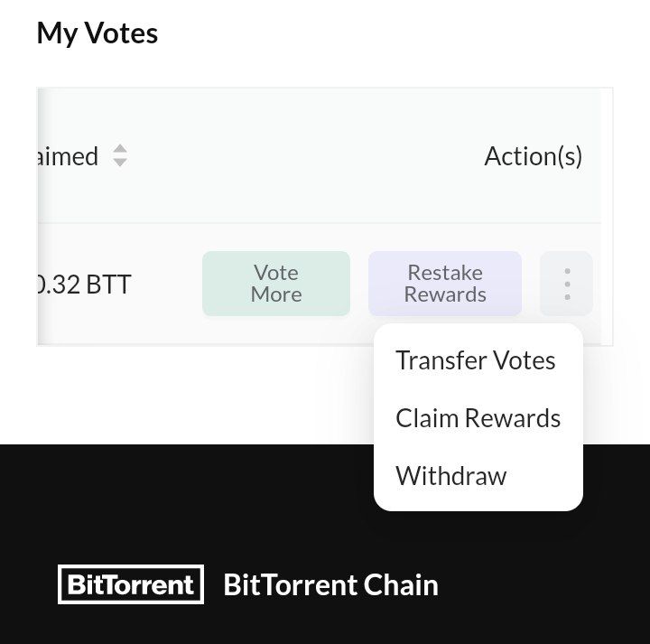Open the BitTorrent Chain footer link
Screen dimensions: 650x644
330,584
